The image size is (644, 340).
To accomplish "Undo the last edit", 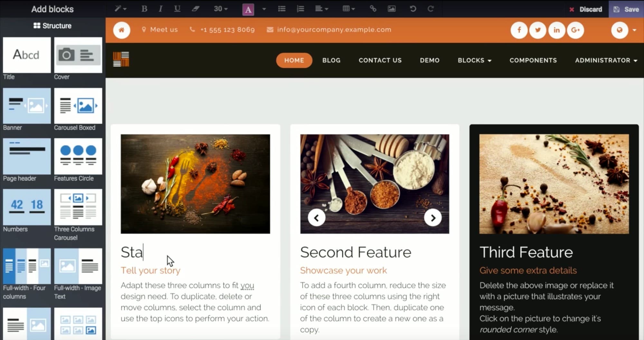I will click(x=413, y=9).
